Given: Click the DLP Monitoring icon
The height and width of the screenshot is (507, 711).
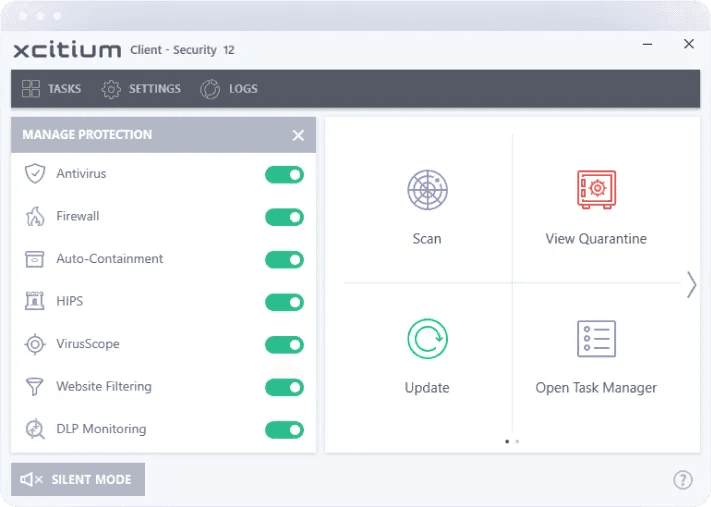Looking at the screenshot, I should (x=35, y=429).
